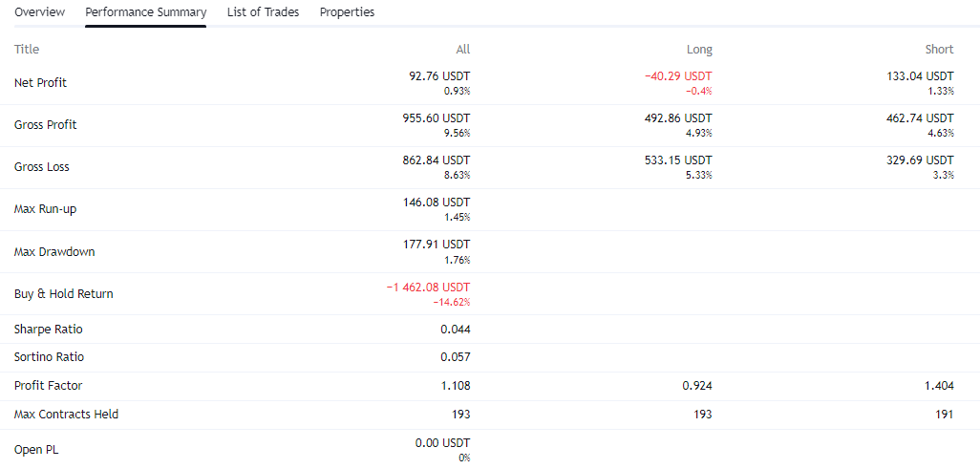Click the All column header
The height and width of the screenshot is (469, 980).
463,49
